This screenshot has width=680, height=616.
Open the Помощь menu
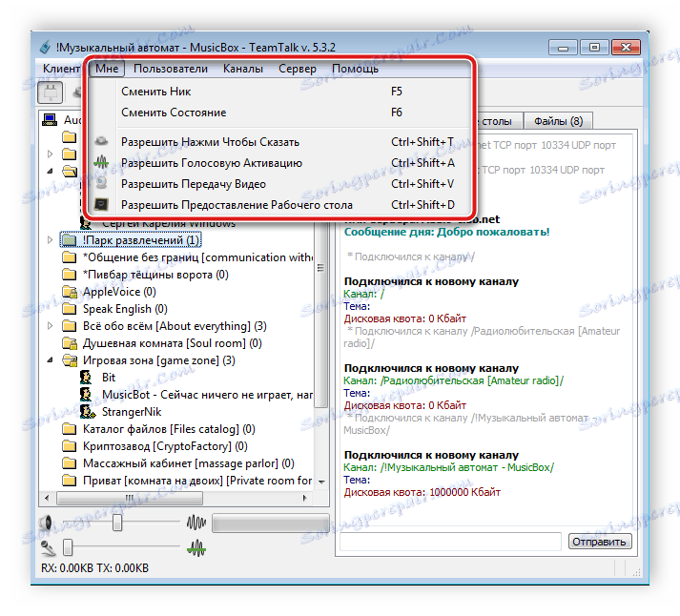pos(355,69)
